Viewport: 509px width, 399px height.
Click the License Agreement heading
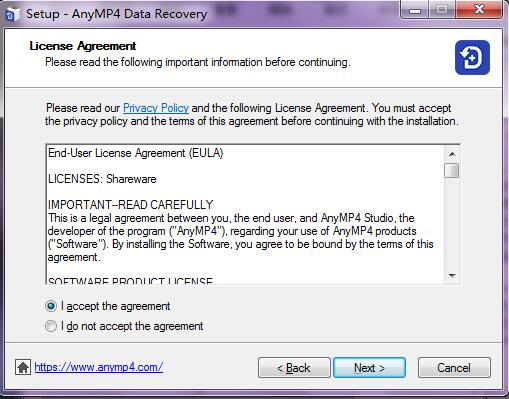pyautogui.click(x=83, y=46)
